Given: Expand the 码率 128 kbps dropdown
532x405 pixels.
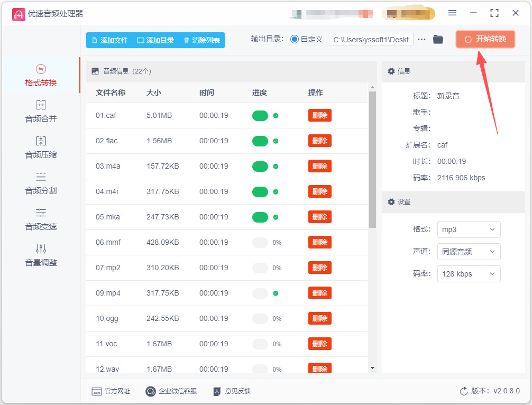Looking at the screenshot, I should (469, 274).
